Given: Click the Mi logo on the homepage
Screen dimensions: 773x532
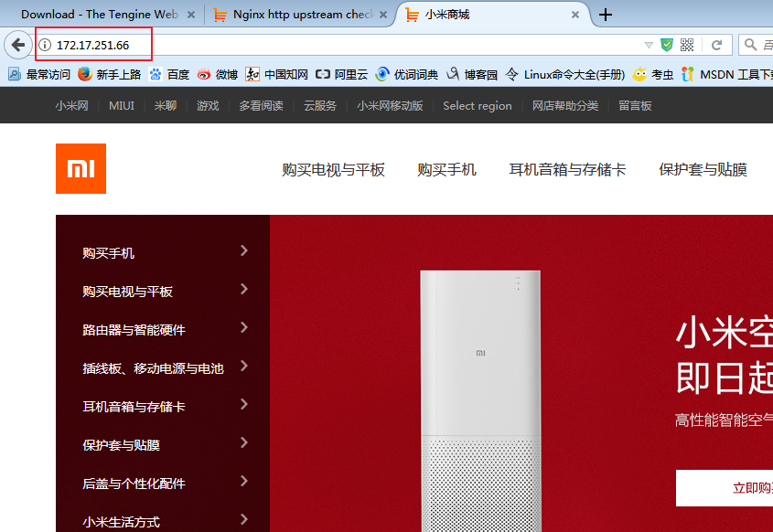Looking at the screenshot, I should point(81,168).
